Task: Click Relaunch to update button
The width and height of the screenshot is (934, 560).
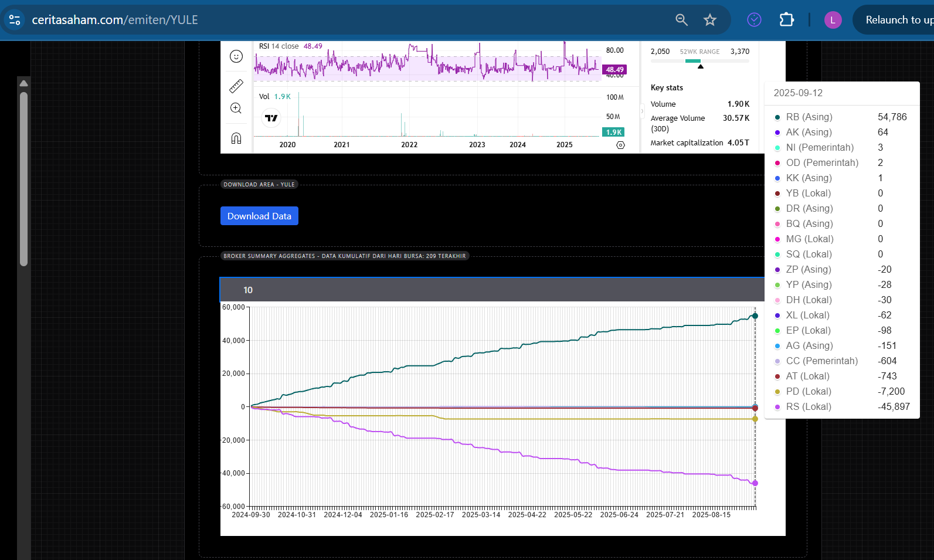Action: click(x=897, y=20)
